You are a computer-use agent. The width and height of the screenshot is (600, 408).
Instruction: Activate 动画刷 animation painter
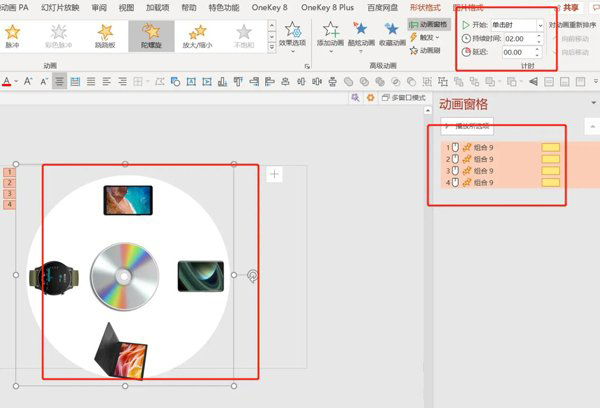[x=425, y=50]
